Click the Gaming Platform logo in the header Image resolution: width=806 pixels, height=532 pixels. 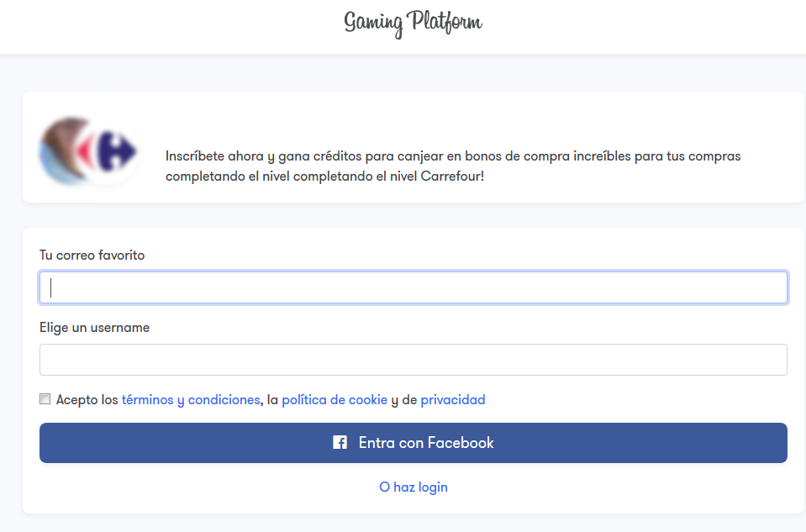[413, 23]
